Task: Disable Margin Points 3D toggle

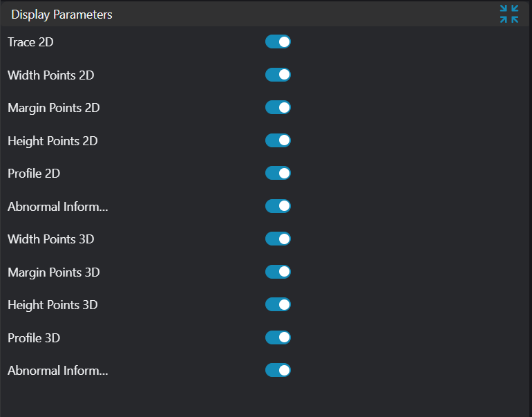Action: click(x=278, y=272)
